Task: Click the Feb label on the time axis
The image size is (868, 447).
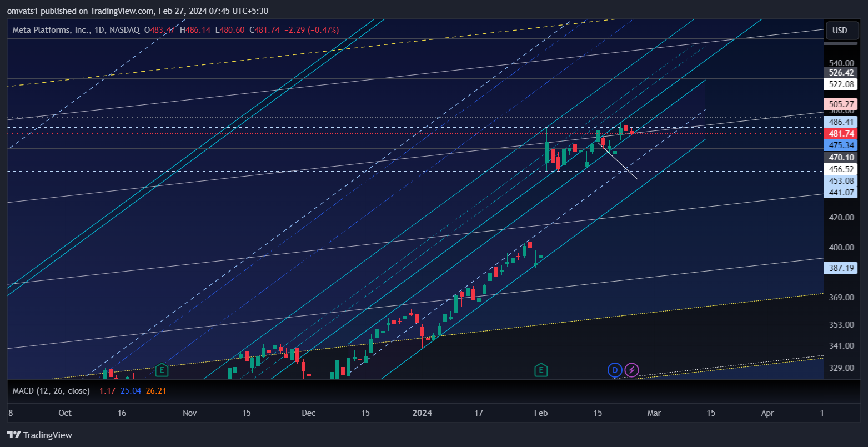Action: click(541, 413)
